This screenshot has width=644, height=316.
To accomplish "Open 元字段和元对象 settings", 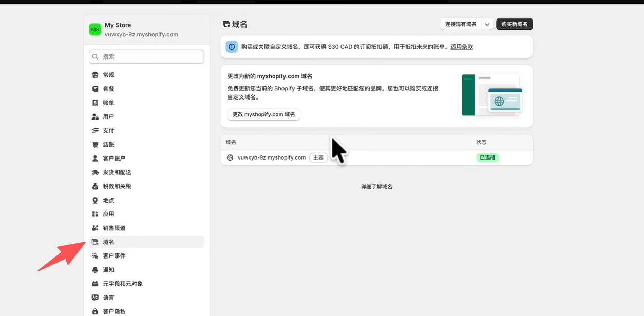I will 146,284.
